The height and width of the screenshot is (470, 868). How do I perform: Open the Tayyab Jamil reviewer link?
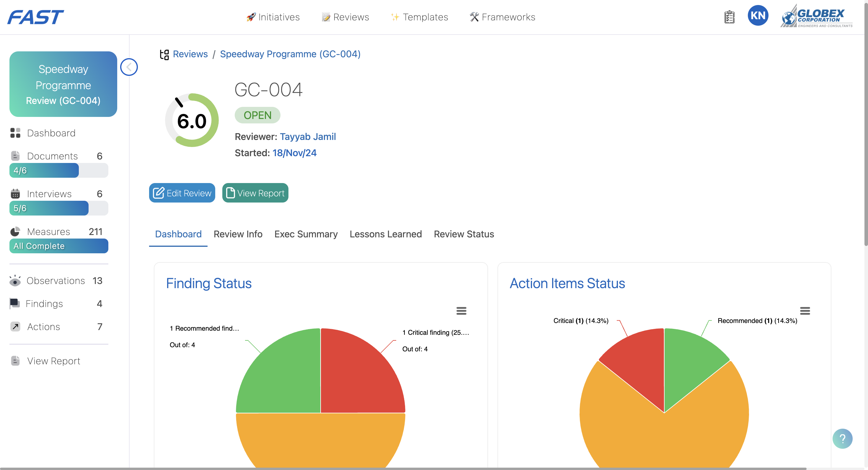pyautogui.click(x=308, y=136)
